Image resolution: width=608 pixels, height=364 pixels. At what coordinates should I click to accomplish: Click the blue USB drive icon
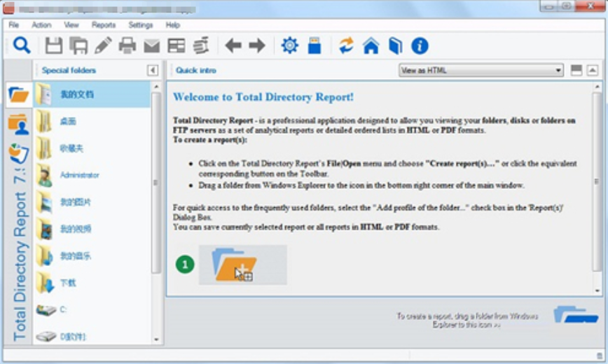[x=315, y=45]
